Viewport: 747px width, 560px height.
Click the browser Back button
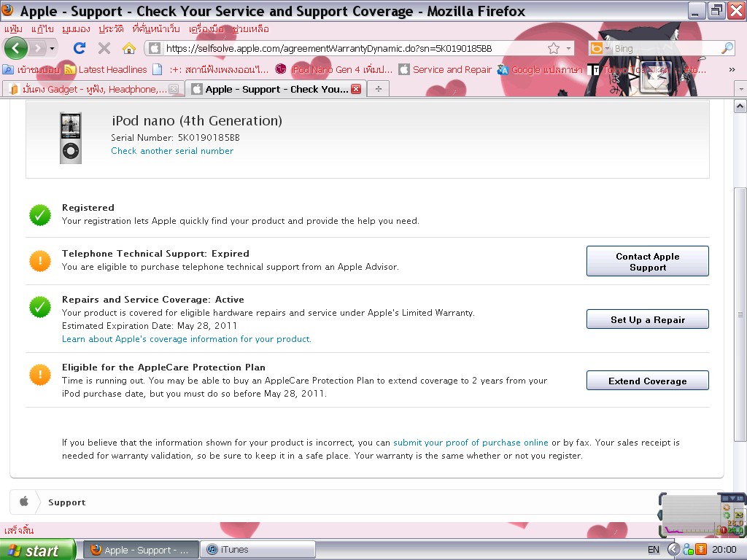[x=16, y=48]
